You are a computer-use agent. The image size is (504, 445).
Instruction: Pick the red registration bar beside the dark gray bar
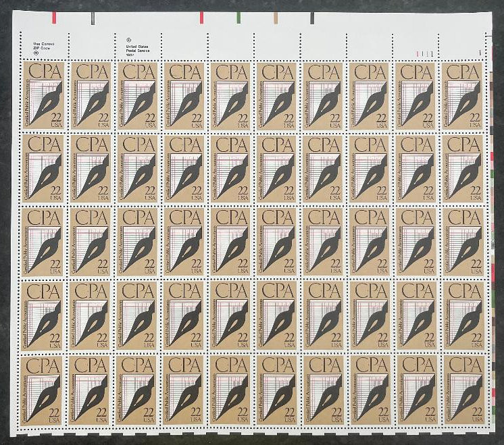54,18
